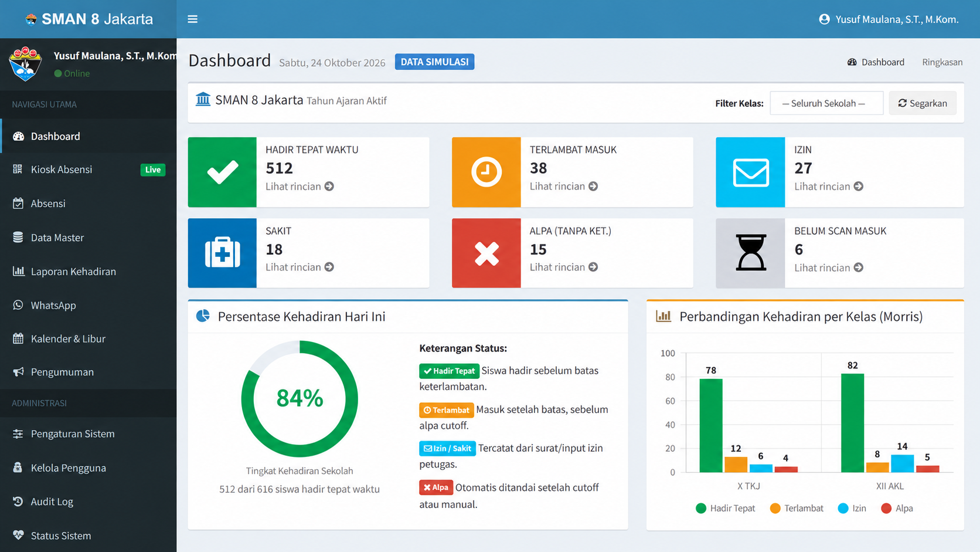Click the arrow icon next to Belum Scan Masuk's Lihat rincian
Image resolution: width=980 pixels, height=552 pixels.
pyautogui.click(x=859, y=267)
